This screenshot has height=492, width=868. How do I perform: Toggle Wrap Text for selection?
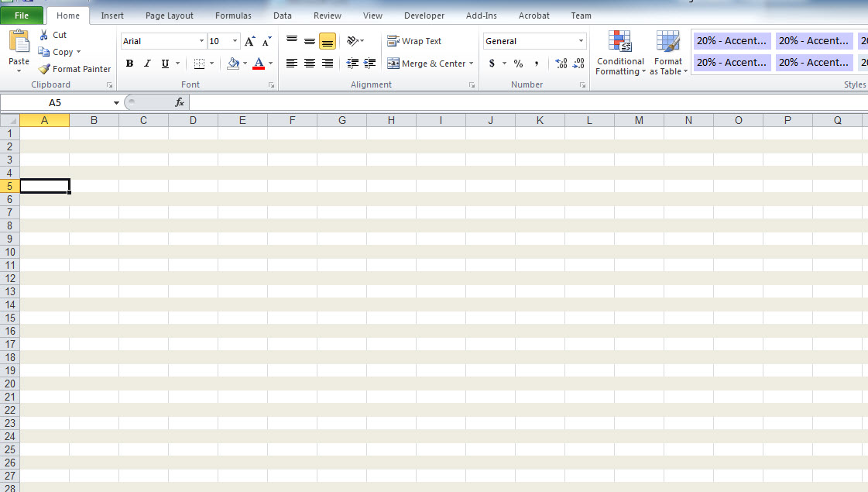pos(416,40)
